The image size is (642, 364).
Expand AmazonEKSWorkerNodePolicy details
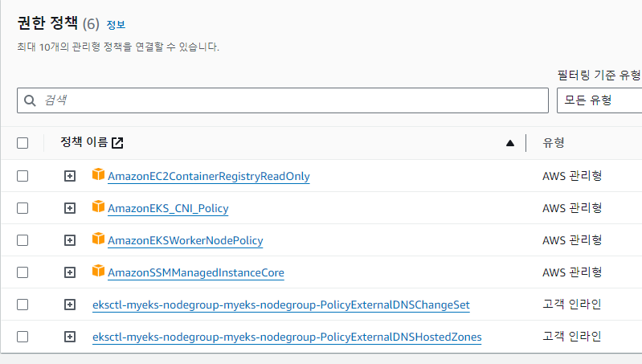70,240
